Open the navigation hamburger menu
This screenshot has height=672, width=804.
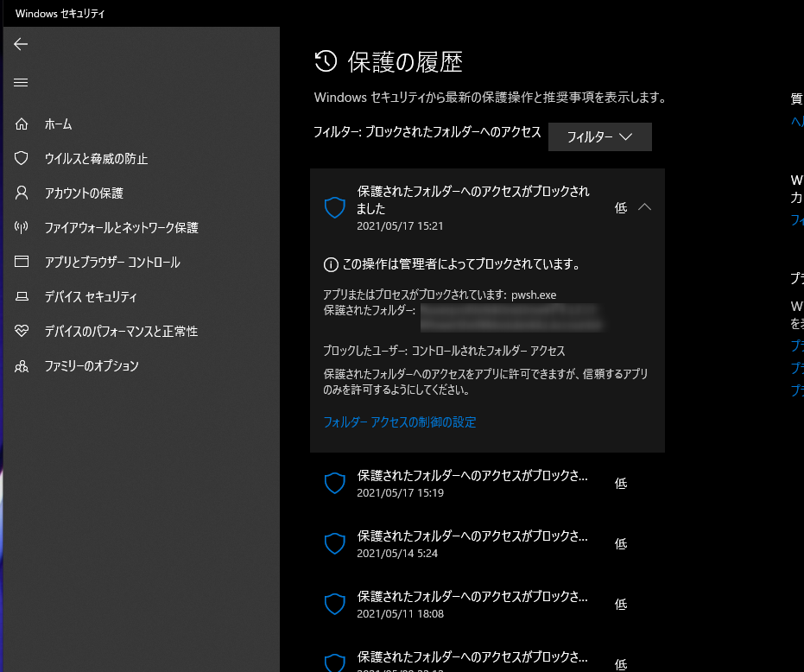[x=21, y=83]
